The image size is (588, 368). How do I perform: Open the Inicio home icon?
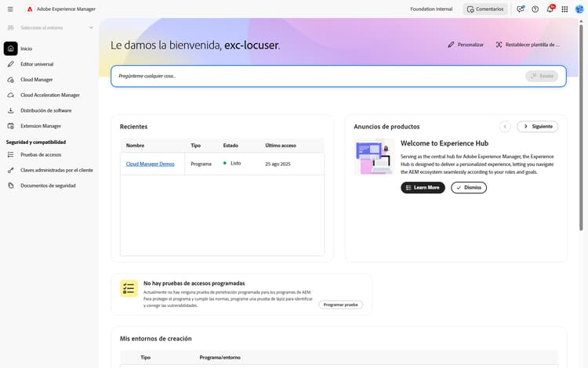(x=10, y=49)
